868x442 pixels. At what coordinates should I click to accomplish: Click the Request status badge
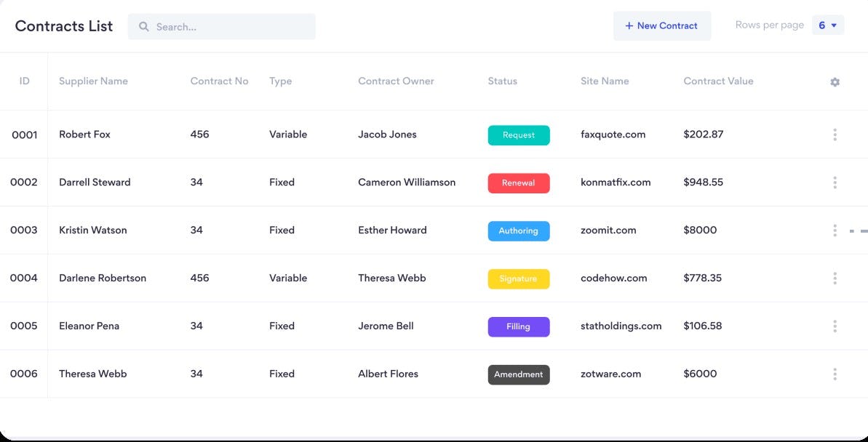coord(519,134)
